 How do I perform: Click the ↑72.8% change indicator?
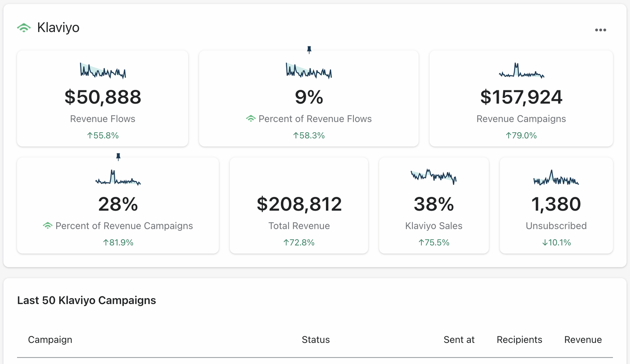[x=299, y=242]
